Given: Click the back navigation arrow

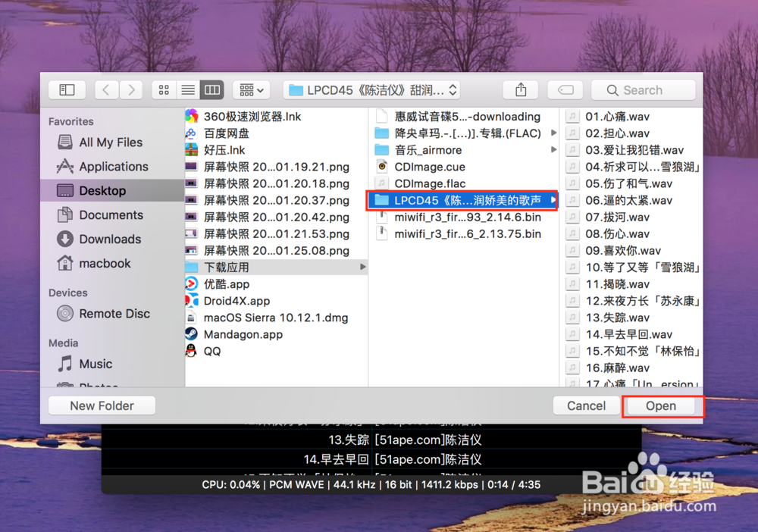Looking at the screenshot, I should [x=106, y=89].
